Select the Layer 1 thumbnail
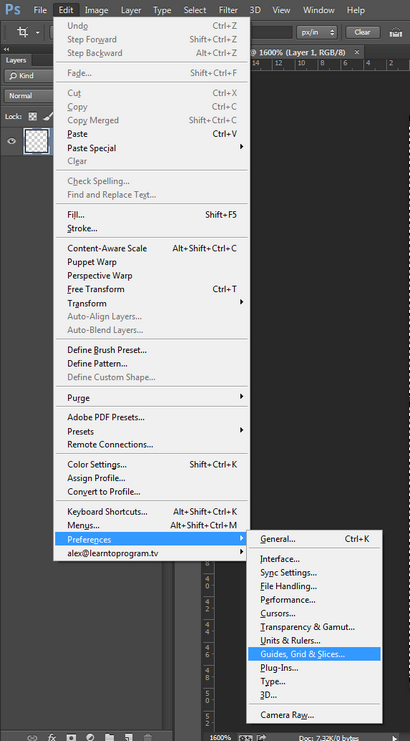The height and width of the screenshot is (741, 410). [36, 141]
